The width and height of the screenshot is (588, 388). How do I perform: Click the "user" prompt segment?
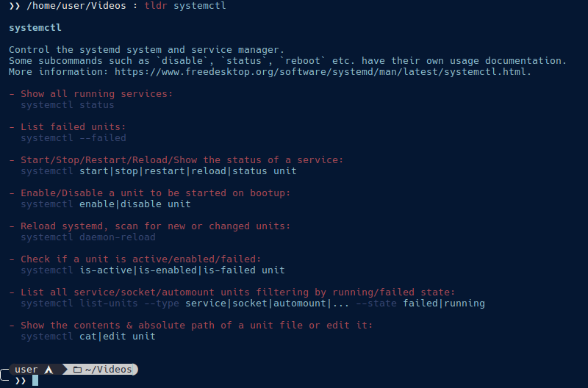click(x=26, y=370)
